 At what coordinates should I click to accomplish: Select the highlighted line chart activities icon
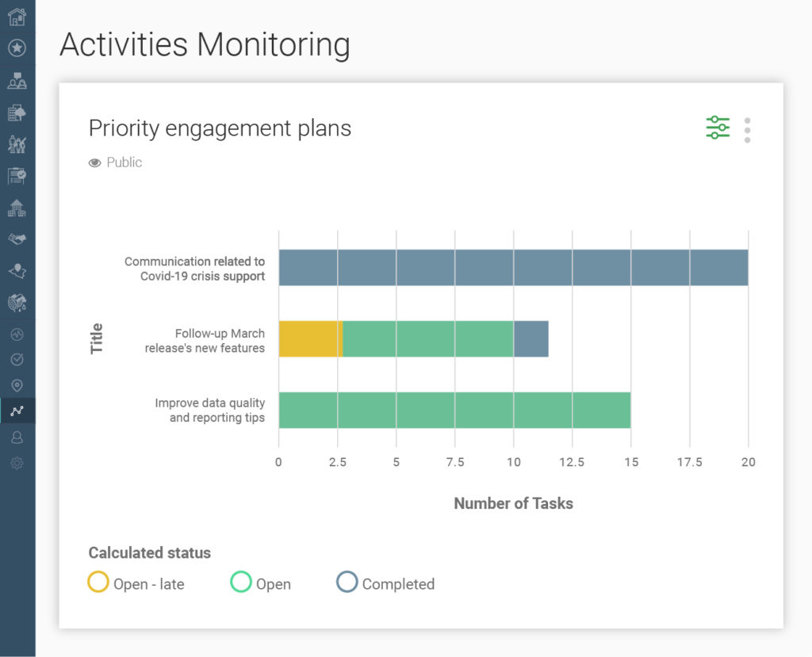pyautogui.click(x=17, y=411)
